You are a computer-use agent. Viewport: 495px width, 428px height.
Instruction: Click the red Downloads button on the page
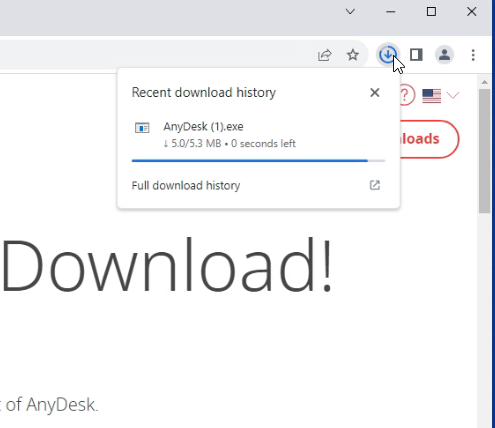tap(429, 139)
